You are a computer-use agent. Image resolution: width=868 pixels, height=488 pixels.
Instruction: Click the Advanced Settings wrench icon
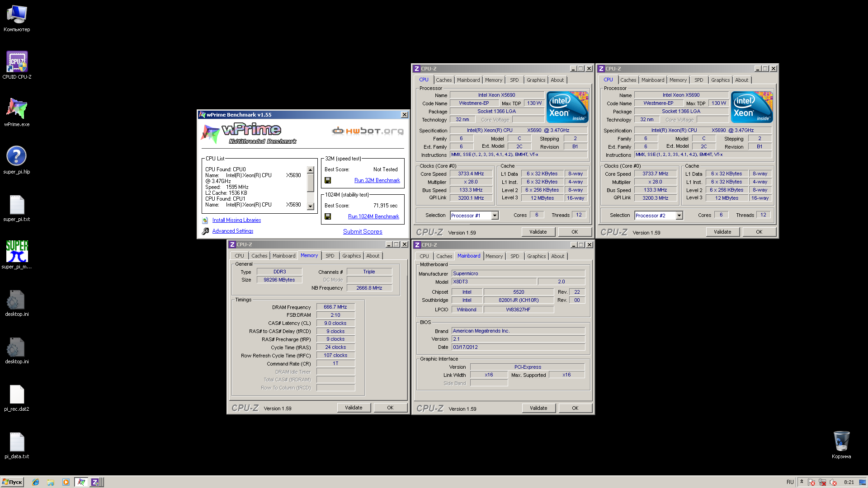205,231
